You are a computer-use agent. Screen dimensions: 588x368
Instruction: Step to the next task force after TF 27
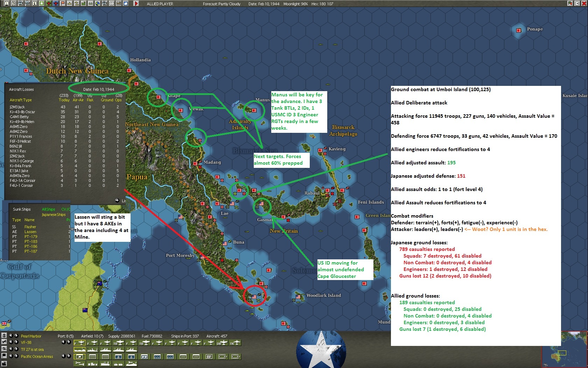coord(16,349)
